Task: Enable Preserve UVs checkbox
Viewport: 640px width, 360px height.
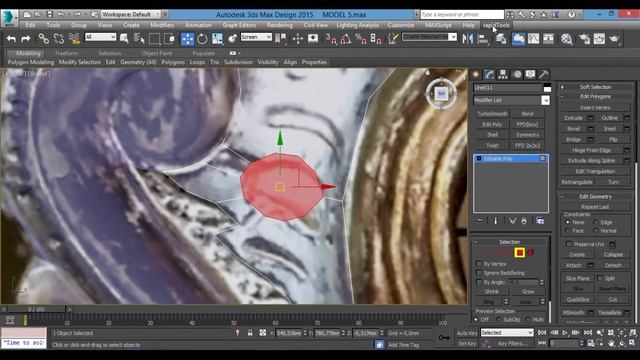Action: pos(569,244)
